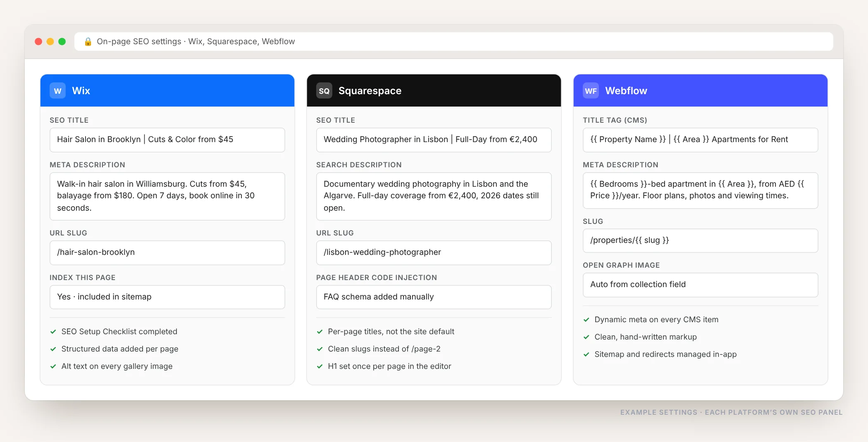Click checkmark beside Structured data added per page

coord(53,349)
